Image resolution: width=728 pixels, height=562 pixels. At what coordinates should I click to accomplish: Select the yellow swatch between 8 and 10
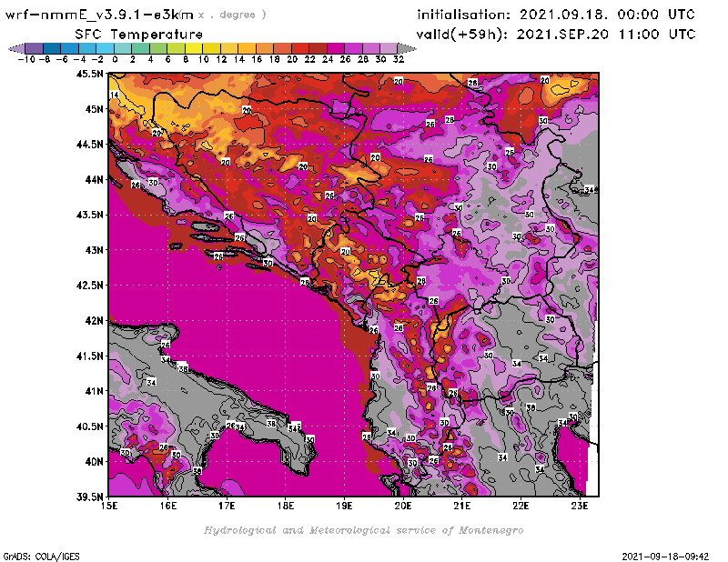[194, 48]
